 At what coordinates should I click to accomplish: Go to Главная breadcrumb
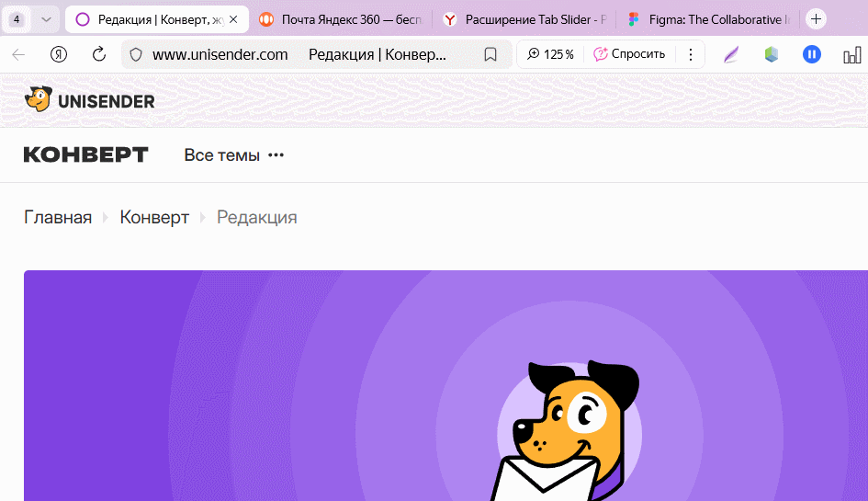tap(58, 217)
